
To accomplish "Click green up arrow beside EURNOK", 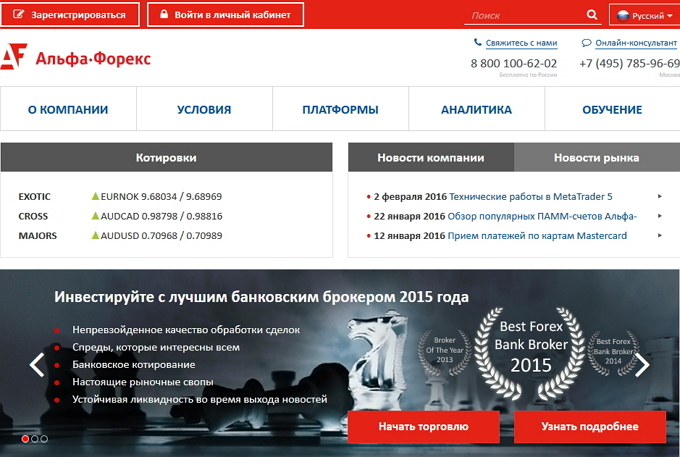I will (x=95, y=196).
